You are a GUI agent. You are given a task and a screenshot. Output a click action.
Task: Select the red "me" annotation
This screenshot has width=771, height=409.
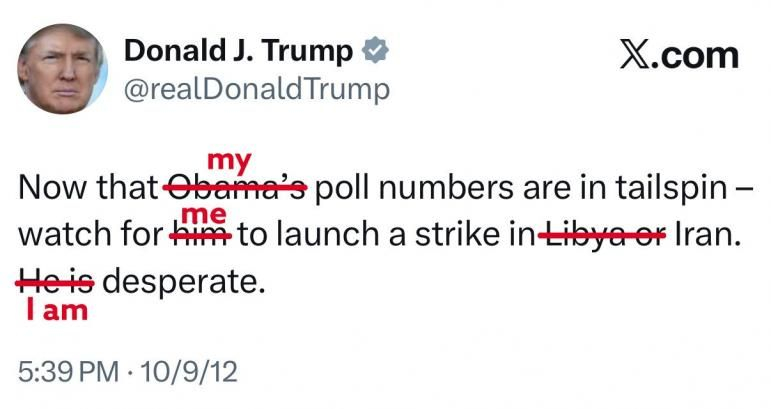click(204, 215)
